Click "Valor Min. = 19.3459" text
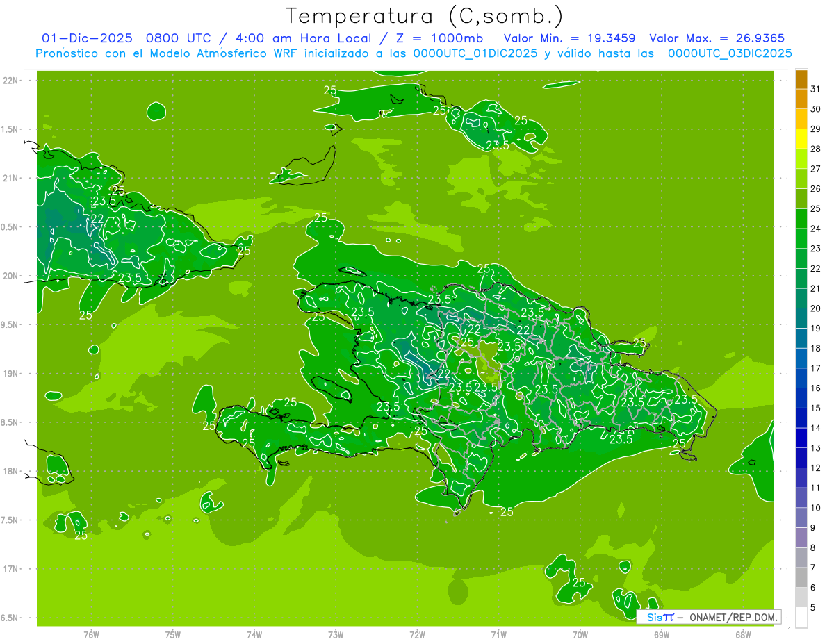The height and width of the screenshot is (644, 834). (x=569, y=38)
